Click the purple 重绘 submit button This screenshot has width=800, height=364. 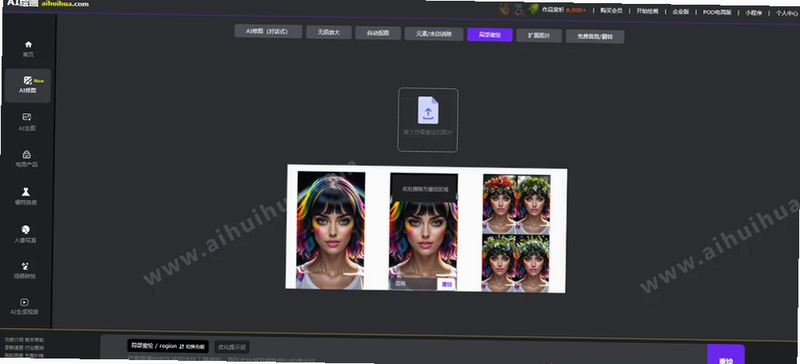(726, 355)
